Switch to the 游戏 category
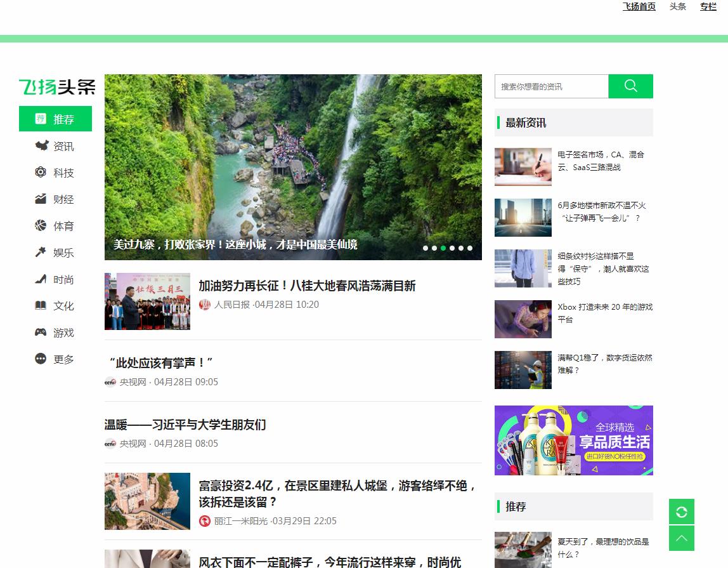The image size is (728, 568). tap(55, 333)
